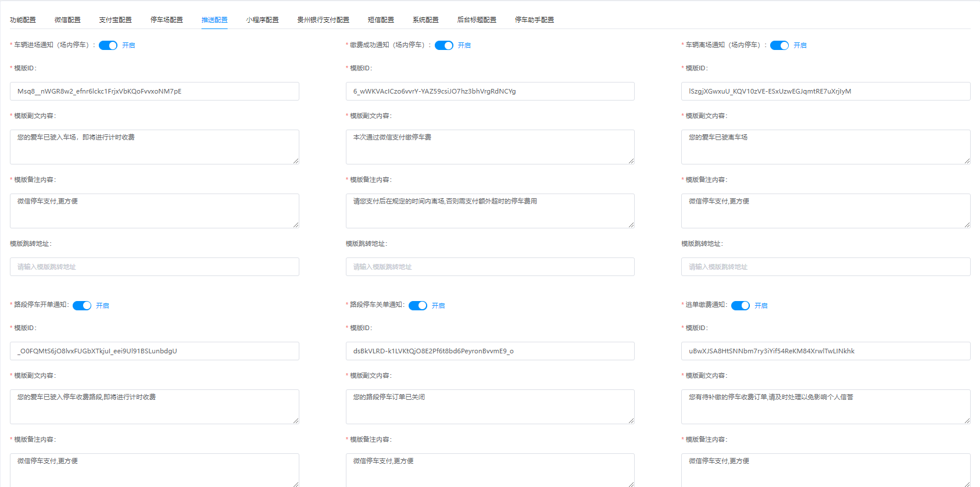The height and width of the screenshot is (487, 980).
Task: Turn off 路段停车开单通知 toggle
Action: coord(82,306)
